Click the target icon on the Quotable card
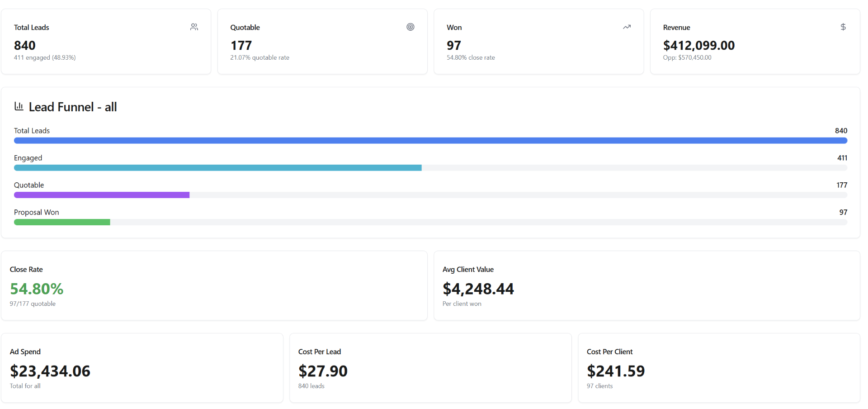Viewport: 868px width, 409px height. [410, 27]
